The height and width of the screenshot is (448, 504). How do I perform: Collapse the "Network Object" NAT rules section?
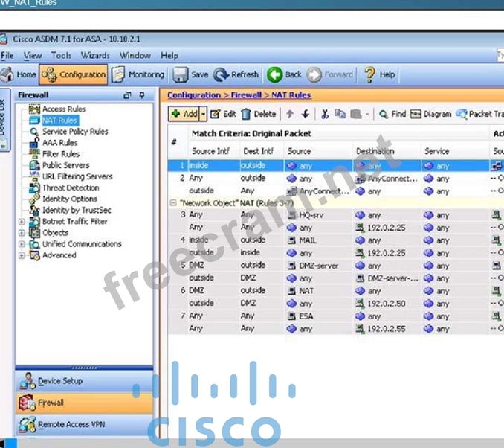pos(173,203)
